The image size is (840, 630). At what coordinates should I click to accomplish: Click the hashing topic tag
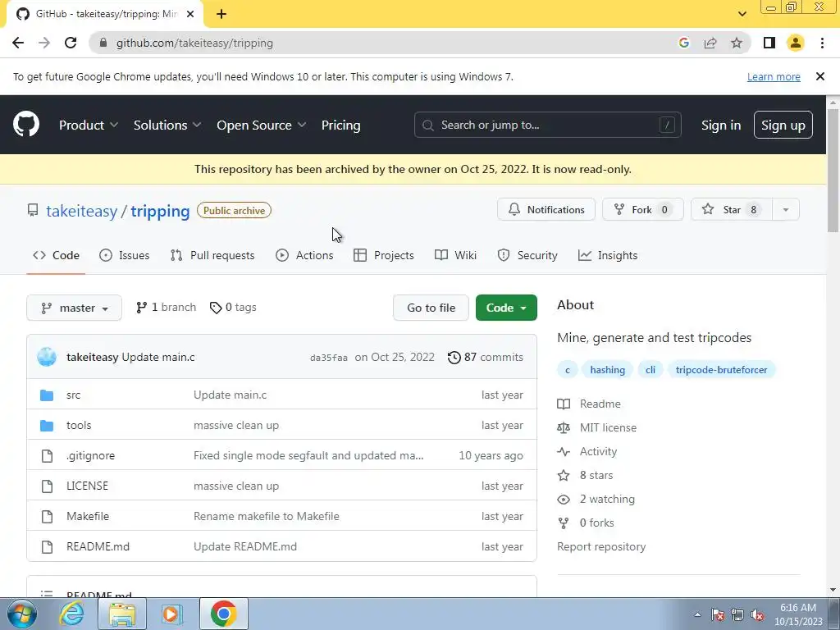pos(608,370)
